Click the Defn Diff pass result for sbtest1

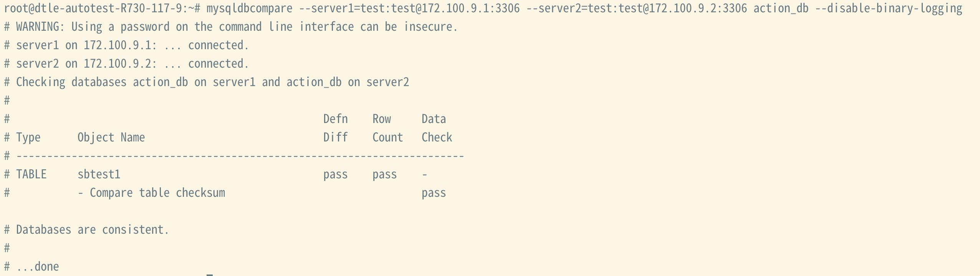click(x=335, y=174)
